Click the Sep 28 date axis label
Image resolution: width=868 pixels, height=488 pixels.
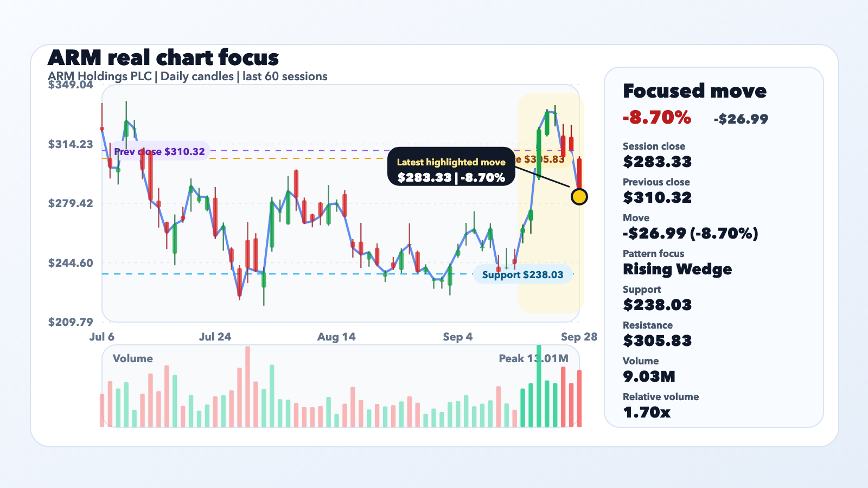[579, 337]
